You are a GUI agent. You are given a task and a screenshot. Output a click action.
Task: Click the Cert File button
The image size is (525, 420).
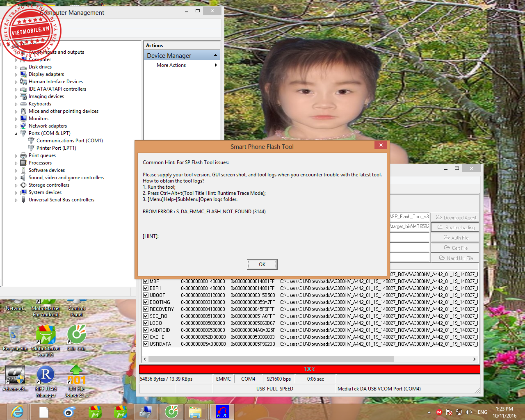tap(455, 248)
